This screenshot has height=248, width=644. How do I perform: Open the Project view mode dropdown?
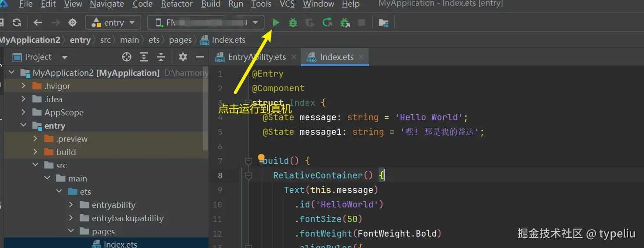(x=65, y=57)
